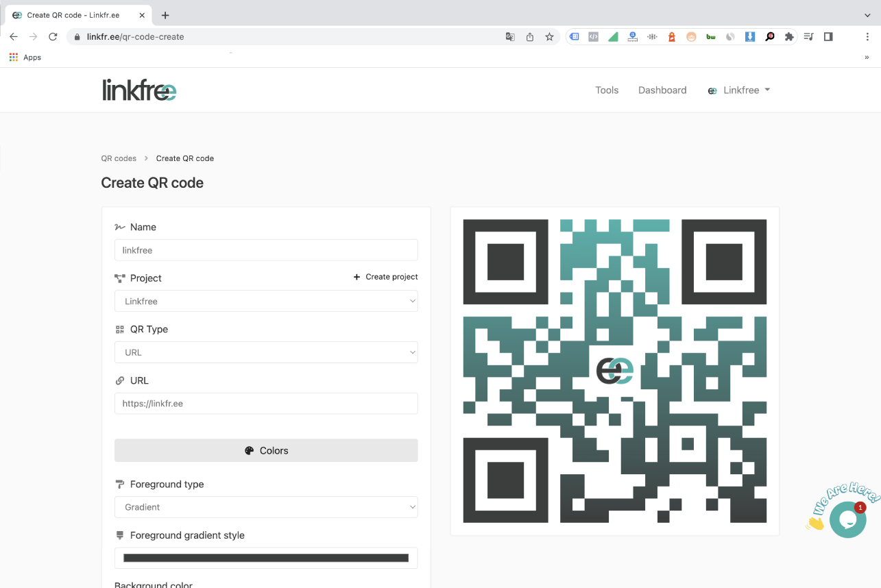Focus the URL input field
Viewport: 881px width, 588px height.
pos(266,404)
